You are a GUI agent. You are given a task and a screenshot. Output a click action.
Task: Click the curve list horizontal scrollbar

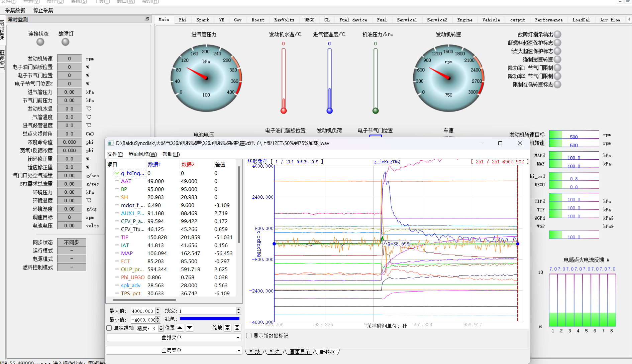pyautogui.click(x=144, y=300)
